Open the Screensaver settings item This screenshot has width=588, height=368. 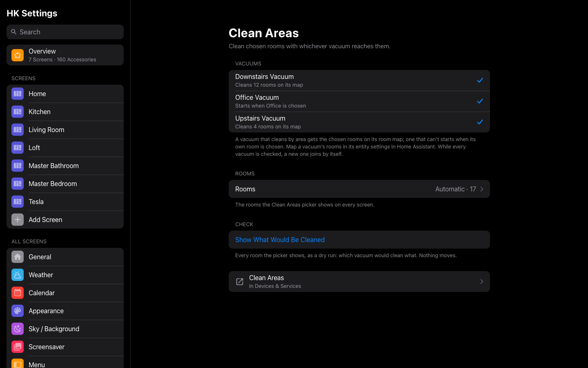65,347
